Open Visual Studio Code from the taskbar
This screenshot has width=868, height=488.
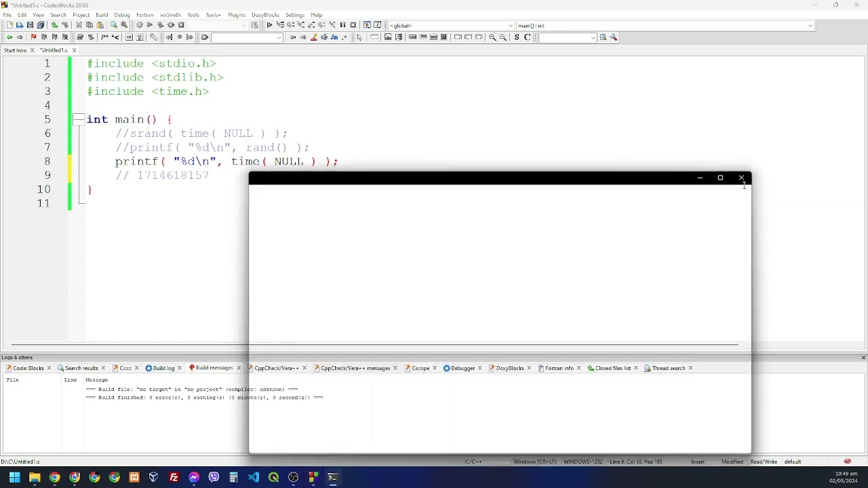(x=254, y=479)
